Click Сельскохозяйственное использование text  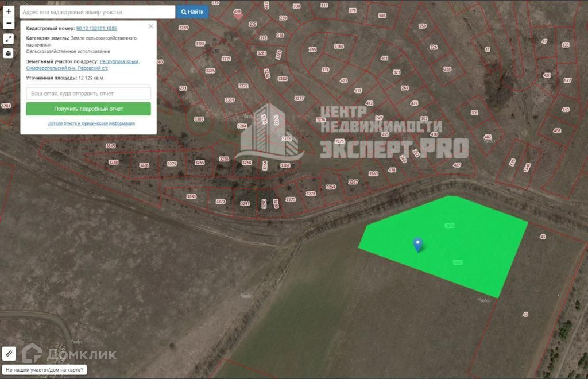(68, 51)
